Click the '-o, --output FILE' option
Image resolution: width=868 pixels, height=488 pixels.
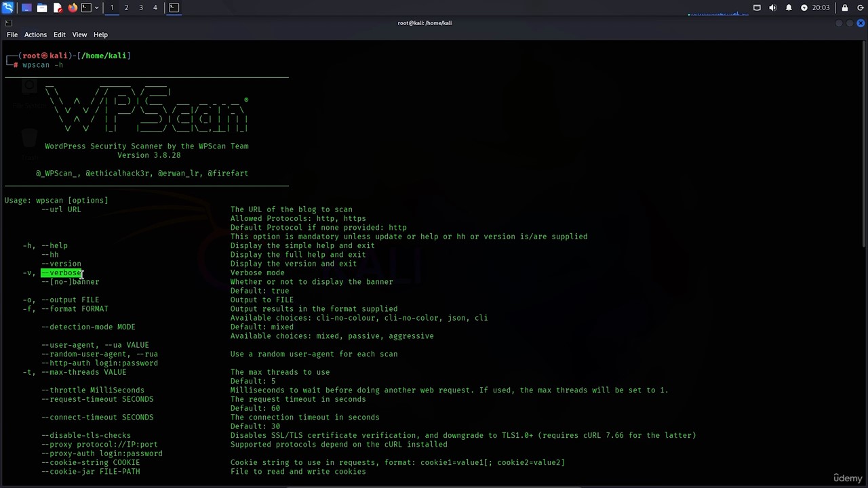[61, 300]
